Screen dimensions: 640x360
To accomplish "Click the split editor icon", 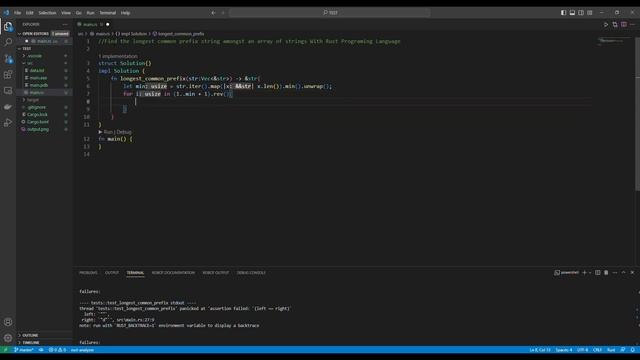I will (x=624, y=24).
